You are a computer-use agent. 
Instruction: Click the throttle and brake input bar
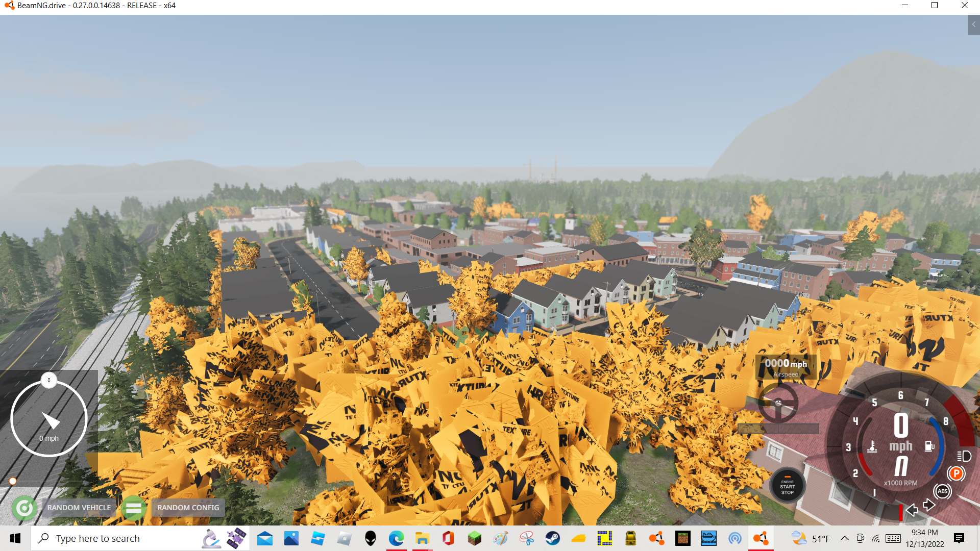[778, 429]
